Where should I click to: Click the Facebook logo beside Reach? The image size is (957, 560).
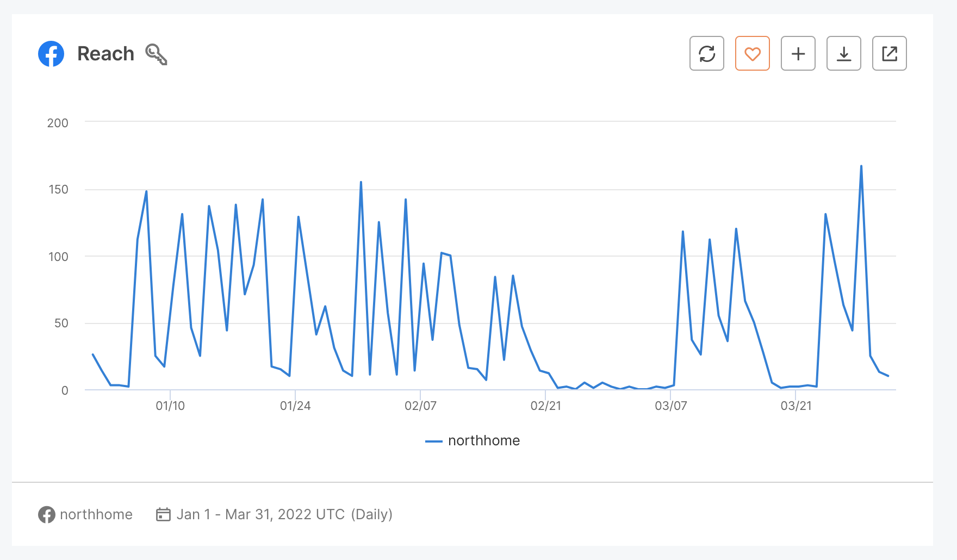[x=51, y=54]
